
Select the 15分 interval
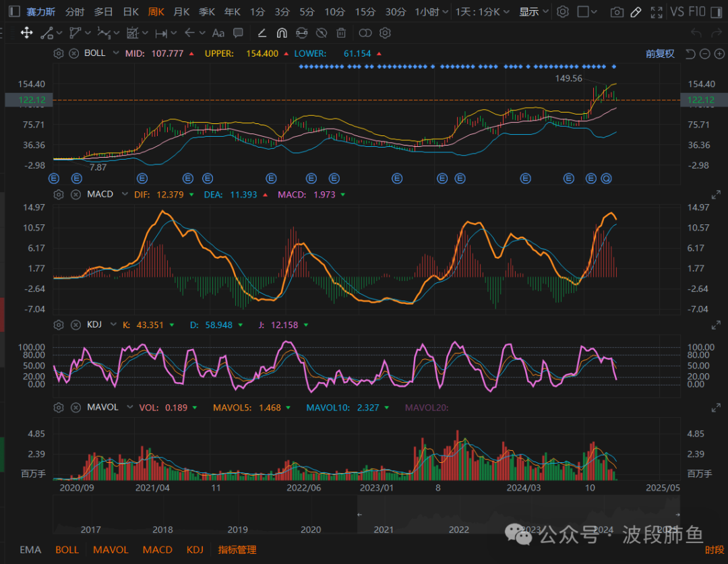[x=365, y=11]
